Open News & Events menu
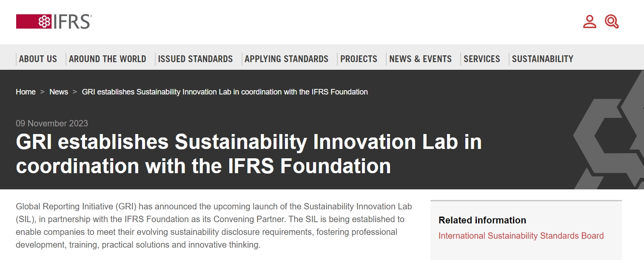The width and height of the screenshot is (644, 260). click(420, 59)
